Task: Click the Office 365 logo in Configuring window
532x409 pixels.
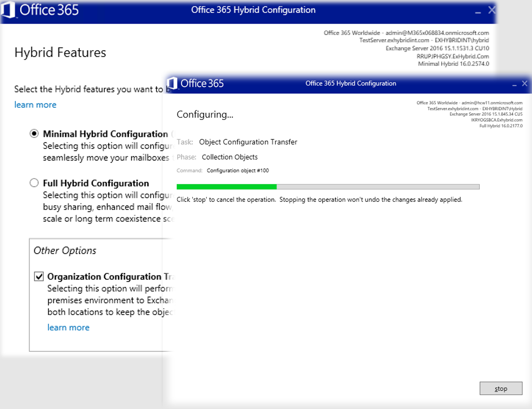Action: coord(196,83)
